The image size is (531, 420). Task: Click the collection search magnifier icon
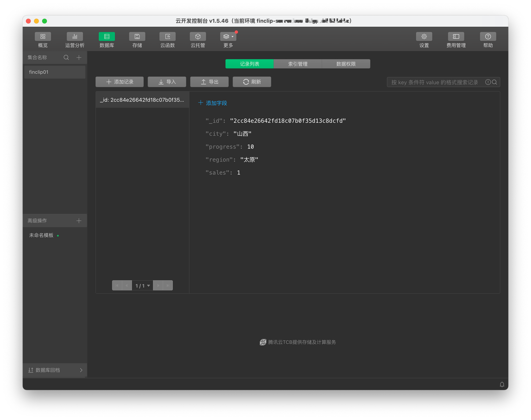pos(66,57)
